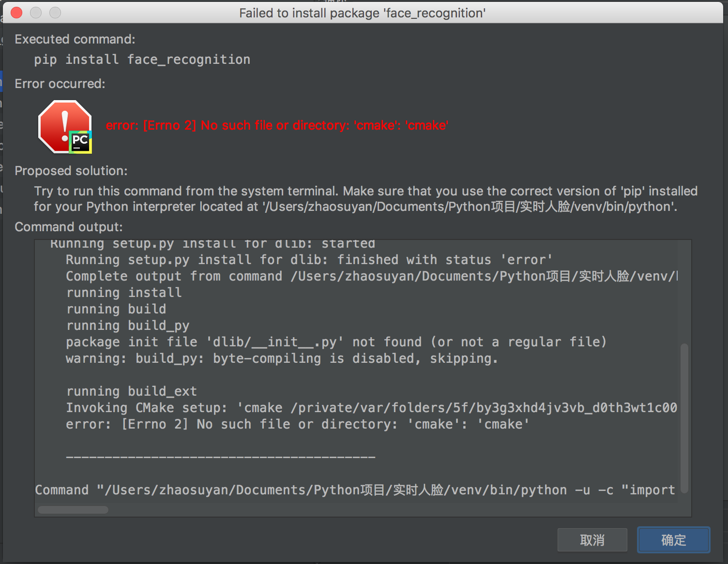Click the proposed solution paragraph text

tap(365, 199)
